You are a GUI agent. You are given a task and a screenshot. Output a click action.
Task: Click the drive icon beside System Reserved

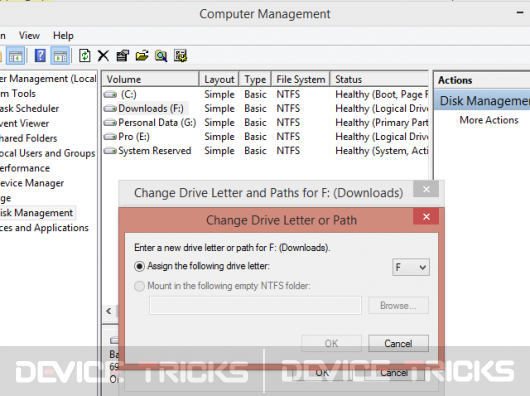coord(110,150)
